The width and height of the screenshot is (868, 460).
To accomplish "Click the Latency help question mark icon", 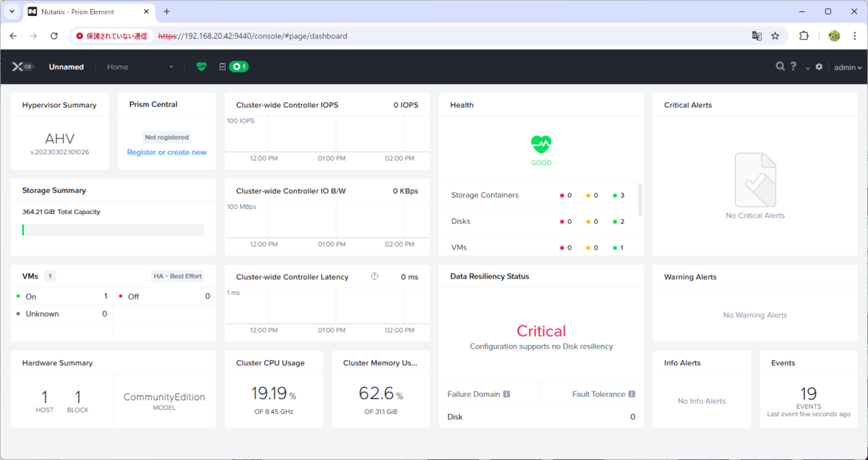I will tap(374, 276).
